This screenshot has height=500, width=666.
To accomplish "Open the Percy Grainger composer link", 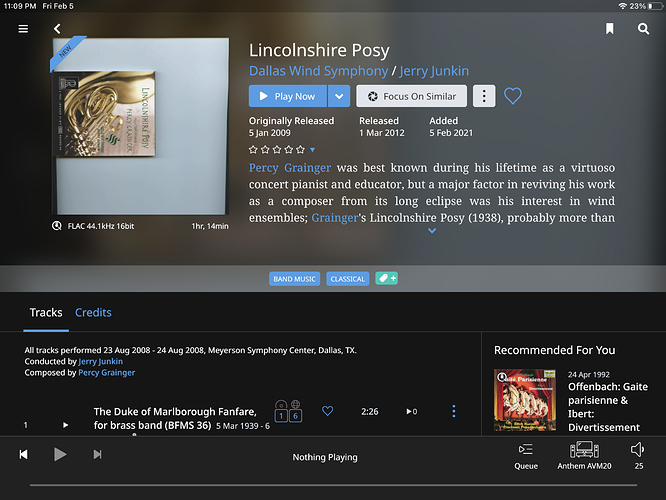I will pos(107,373).
